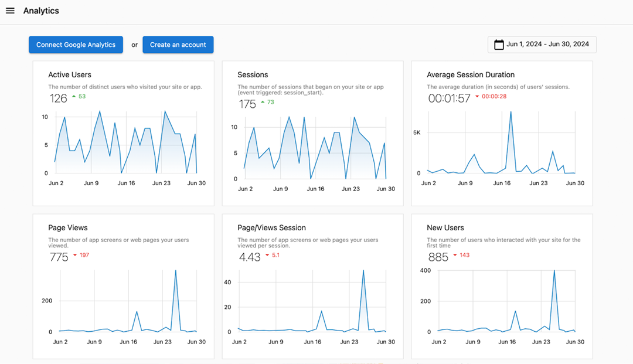The image size is (633, 364).
Task: Click the largest spike in Page/Views Session chart
Action: tap(363, 271)
